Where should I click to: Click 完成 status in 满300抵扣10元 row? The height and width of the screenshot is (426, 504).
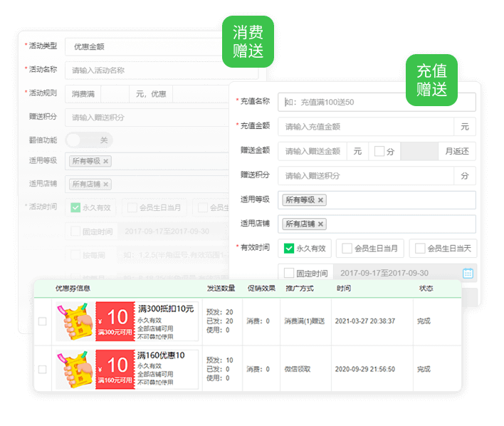pos(424,321)
